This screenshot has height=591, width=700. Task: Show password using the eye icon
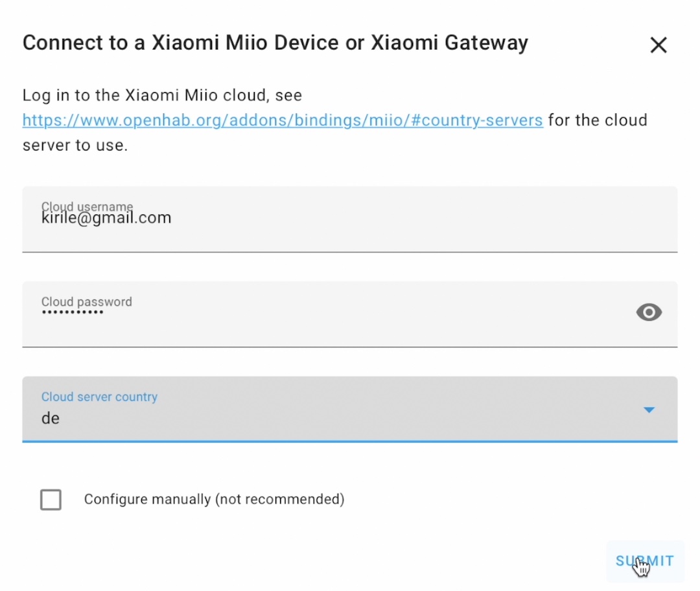pyautogui.click(x=649, y=312)
